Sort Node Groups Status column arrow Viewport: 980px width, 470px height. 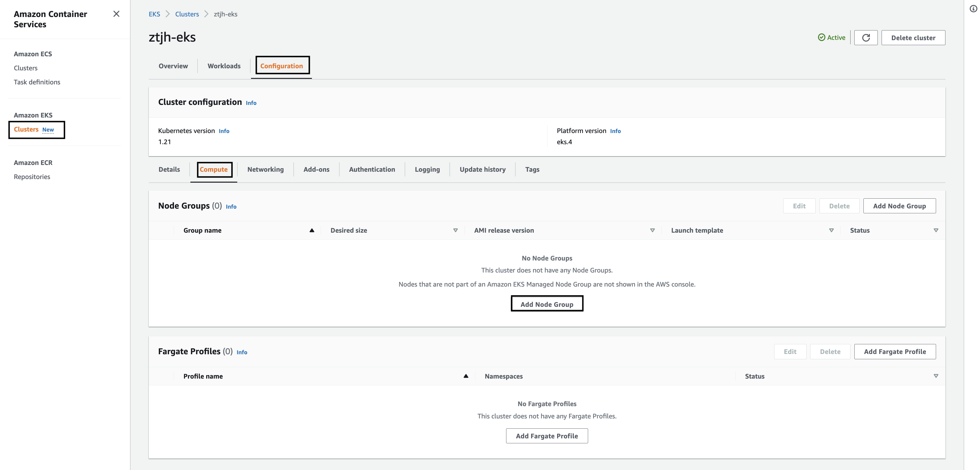(x=936, y=230)
